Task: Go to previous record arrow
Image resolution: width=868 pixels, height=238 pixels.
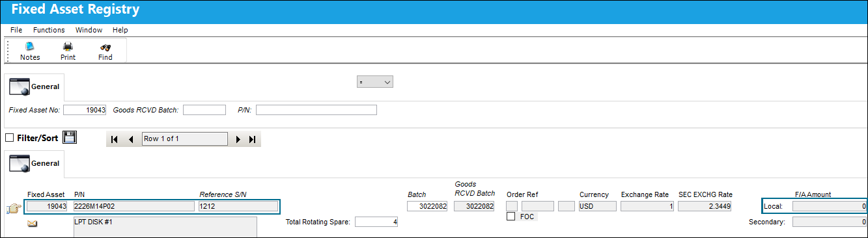Action: pyautogui.click(x=130, y=139)
